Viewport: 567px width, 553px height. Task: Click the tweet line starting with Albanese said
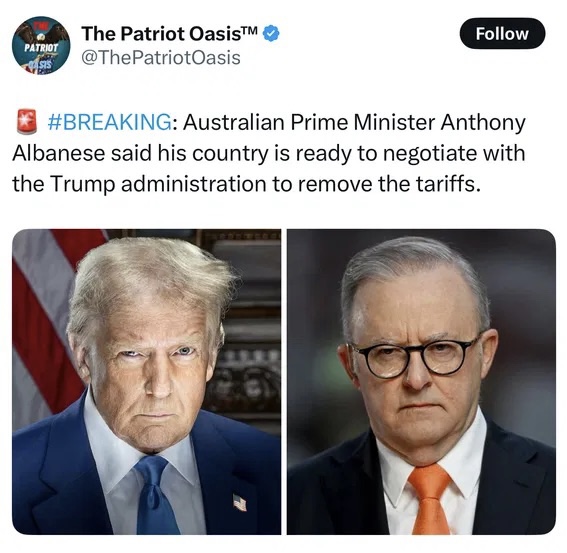pyautogui.click(x=269, y=154)
